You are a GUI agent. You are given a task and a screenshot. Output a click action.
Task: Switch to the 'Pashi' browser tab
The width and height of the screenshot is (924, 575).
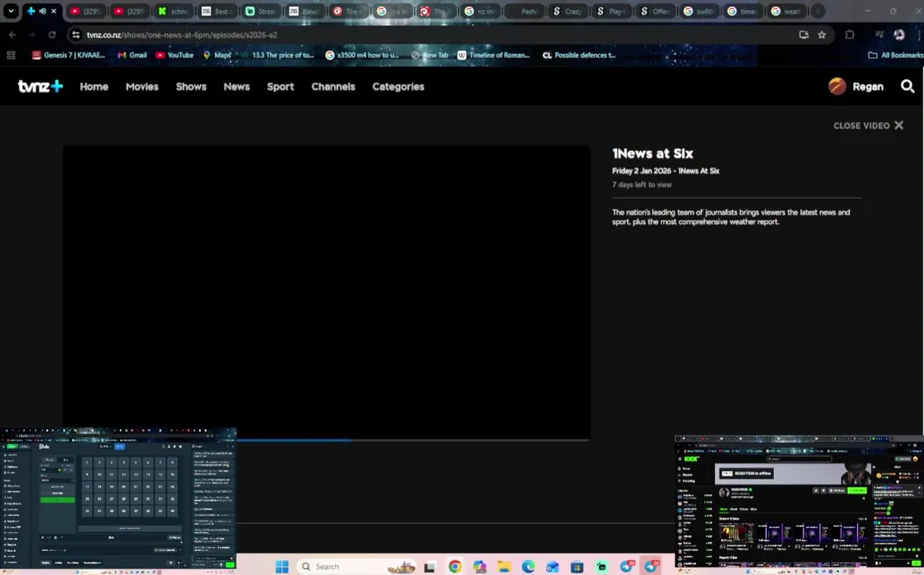[x=524, y=11]
